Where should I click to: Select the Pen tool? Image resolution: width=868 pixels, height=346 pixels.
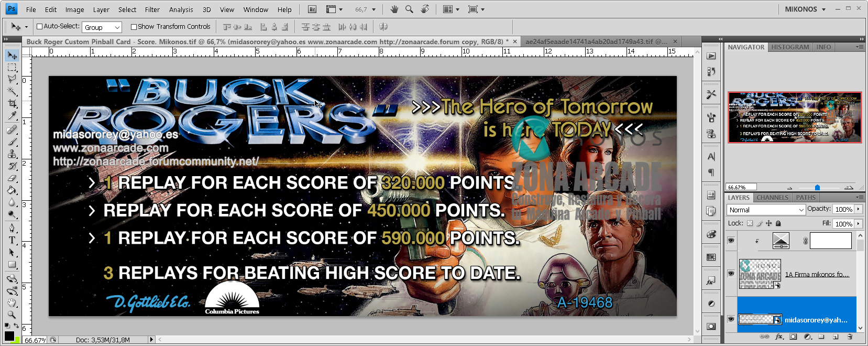[12, 228]
